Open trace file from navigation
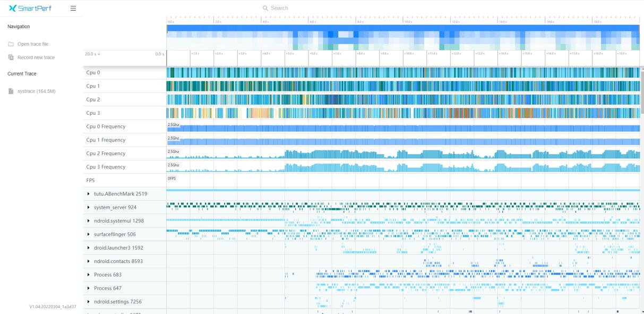This screenshot has width=644, height=314. [x=33, y=44]
